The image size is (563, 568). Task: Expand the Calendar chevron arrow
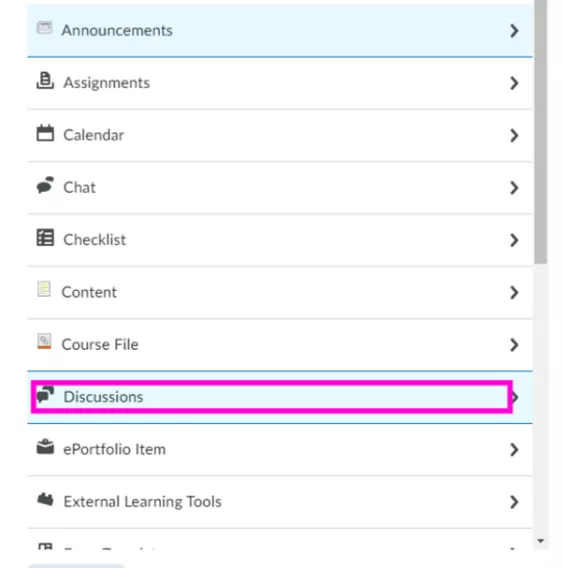[x=514, y=135]
